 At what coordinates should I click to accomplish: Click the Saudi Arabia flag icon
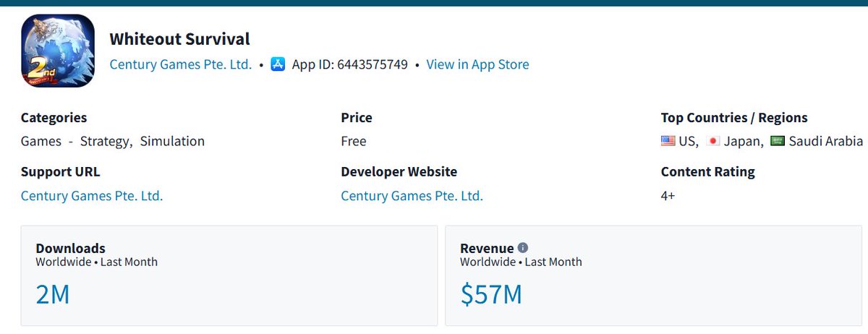tap(778, 141)
